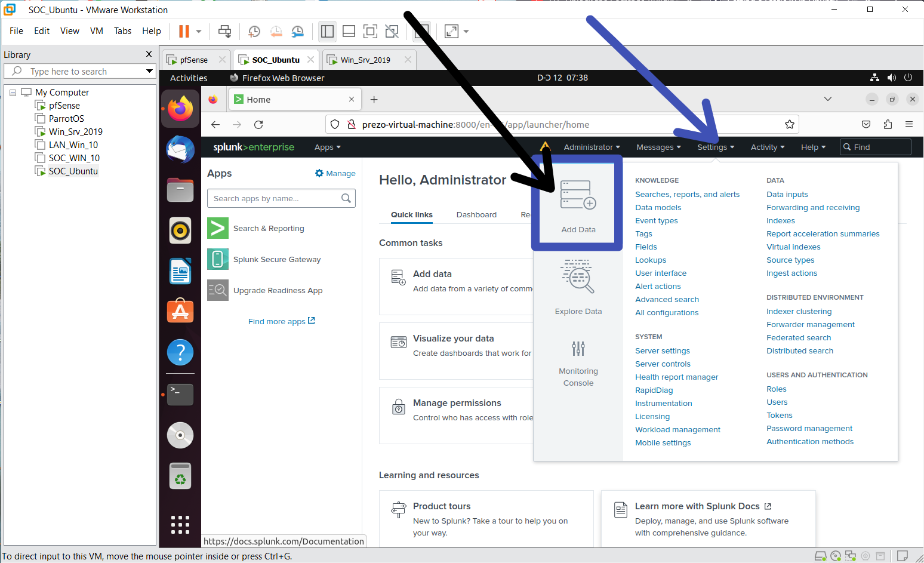Open the VMware Tabs menu
The image size is (924, 563).
tap(123, 31)
